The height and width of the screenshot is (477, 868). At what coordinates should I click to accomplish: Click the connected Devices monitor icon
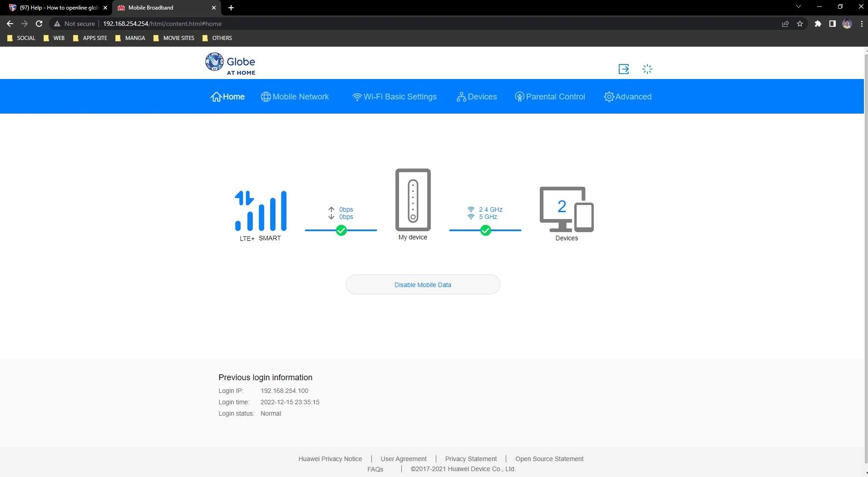click(567, 209)
